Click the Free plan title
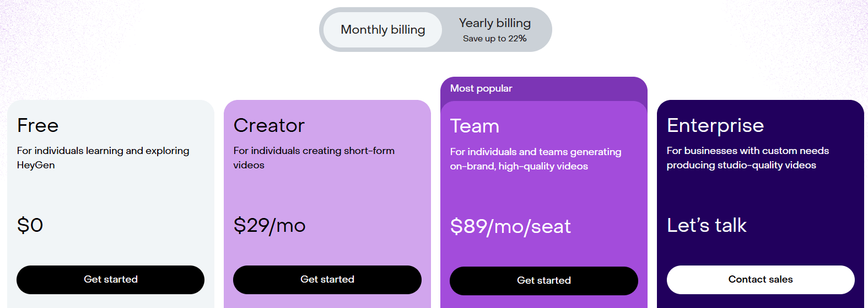 point(37,126)
